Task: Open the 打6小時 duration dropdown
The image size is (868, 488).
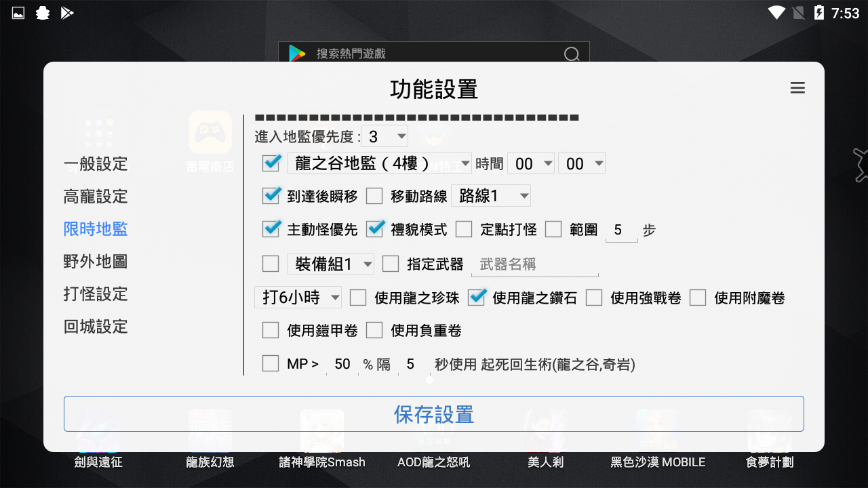Action: coord(298,297)
